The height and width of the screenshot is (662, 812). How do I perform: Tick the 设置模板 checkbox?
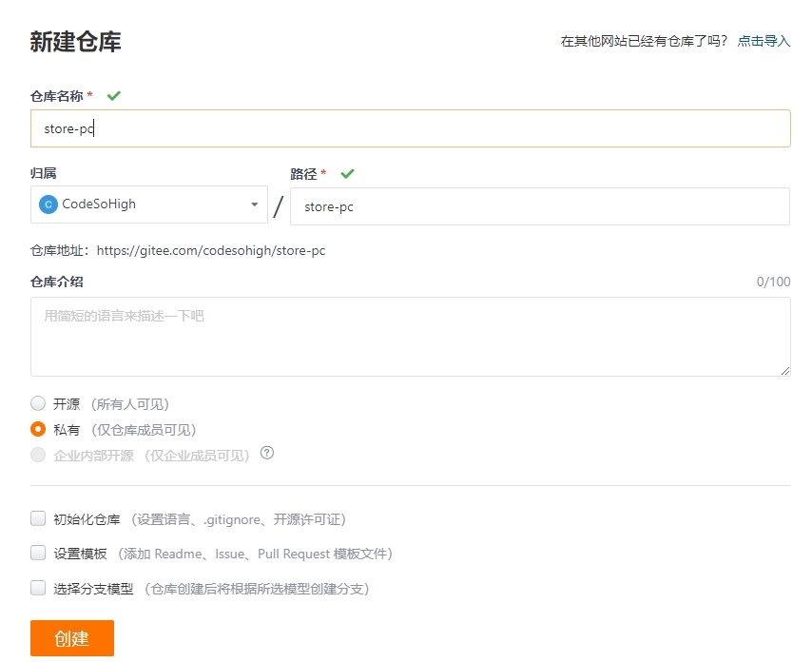[38, 553]
